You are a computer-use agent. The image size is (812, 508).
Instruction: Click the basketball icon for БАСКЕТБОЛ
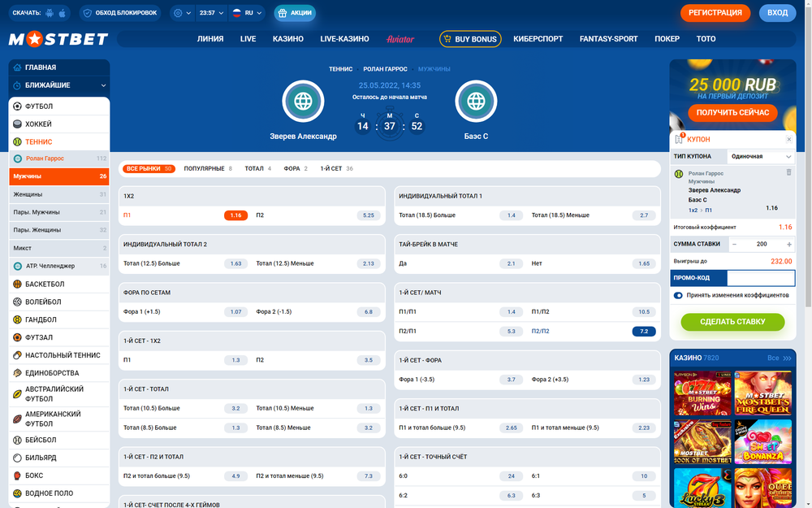click(17, 284)
